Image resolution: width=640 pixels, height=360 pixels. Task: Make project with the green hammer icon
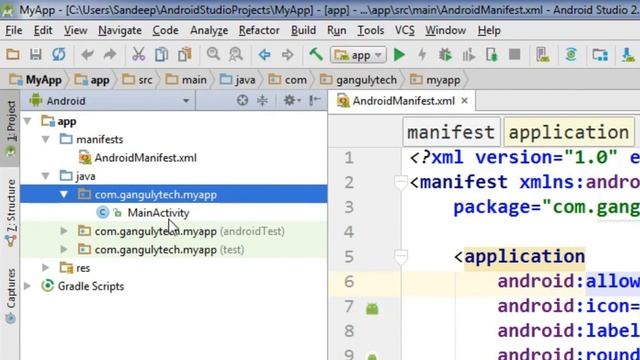[x=316, y=54]
